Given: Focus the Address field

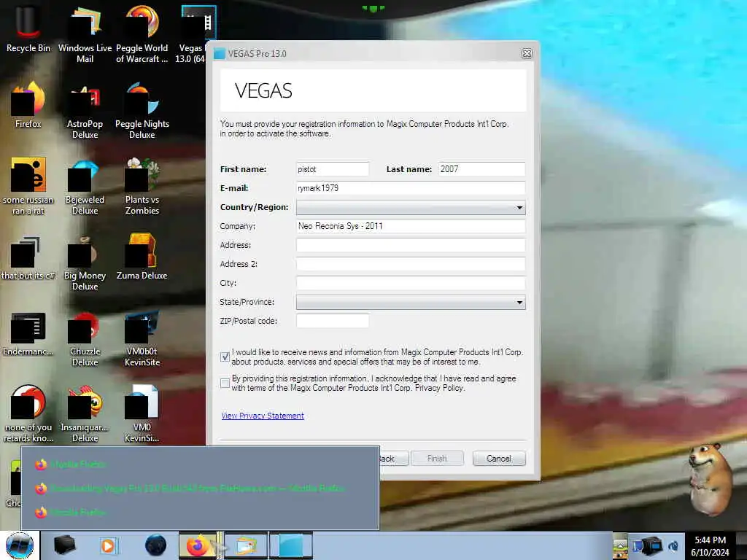Looking at the screenshot, I should point(411,245).
